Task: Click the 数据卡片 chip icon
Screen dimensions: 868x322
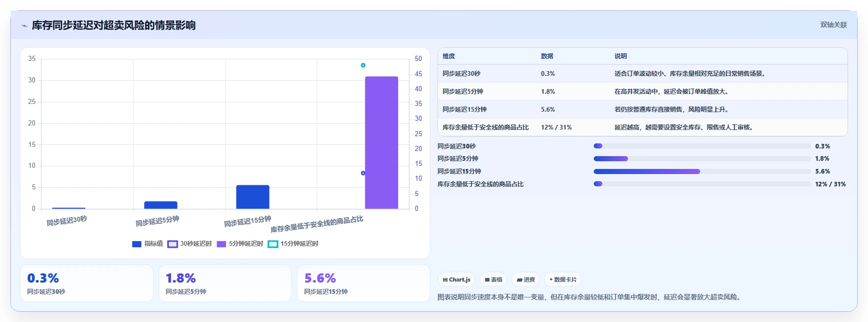Action: [551, 280]
